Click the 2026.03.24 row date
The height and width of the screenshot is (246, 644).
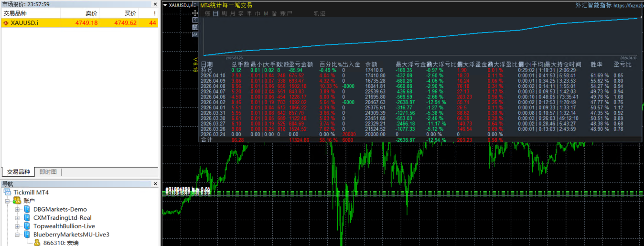[213, 135]
